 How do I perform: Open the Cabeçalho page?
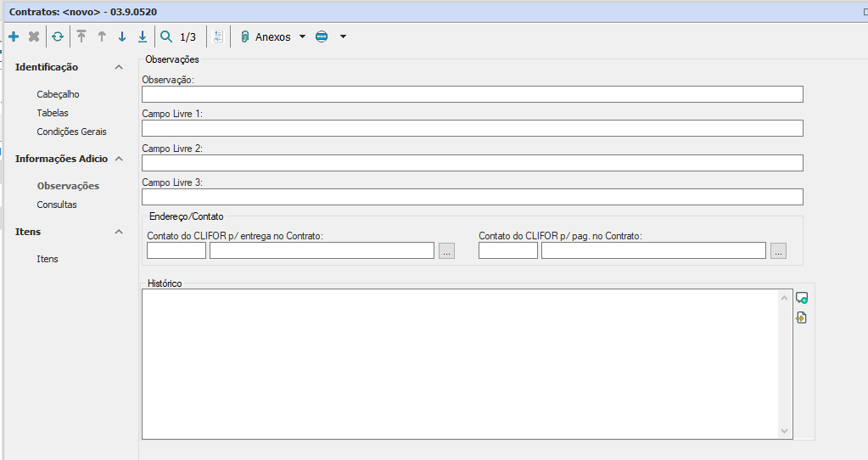[58, 94]
